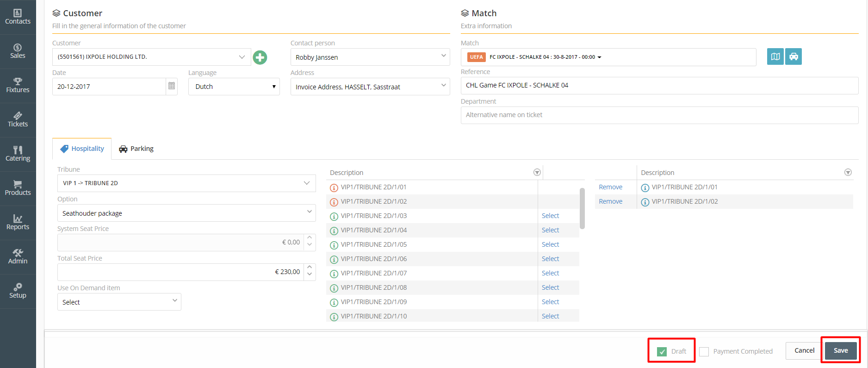Go to Fixtures in the sidebar

tap(18, 85)
